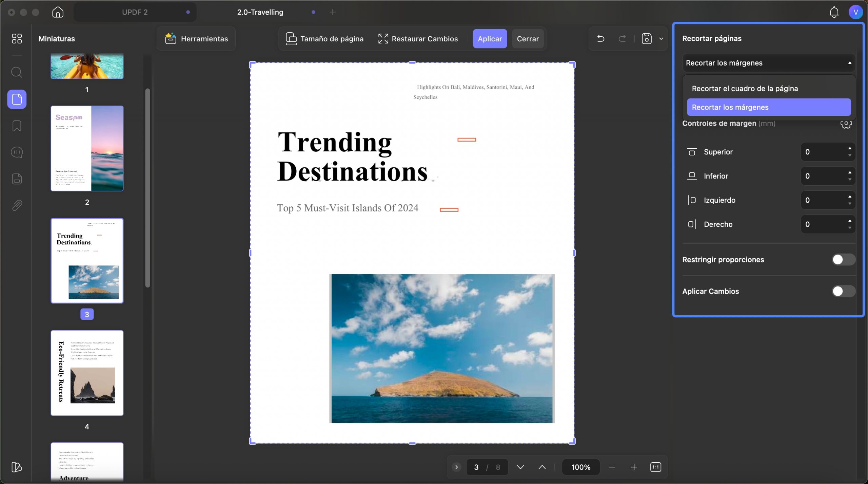
Task: Click the Recortar páginas heading
Action: (712, 38)
